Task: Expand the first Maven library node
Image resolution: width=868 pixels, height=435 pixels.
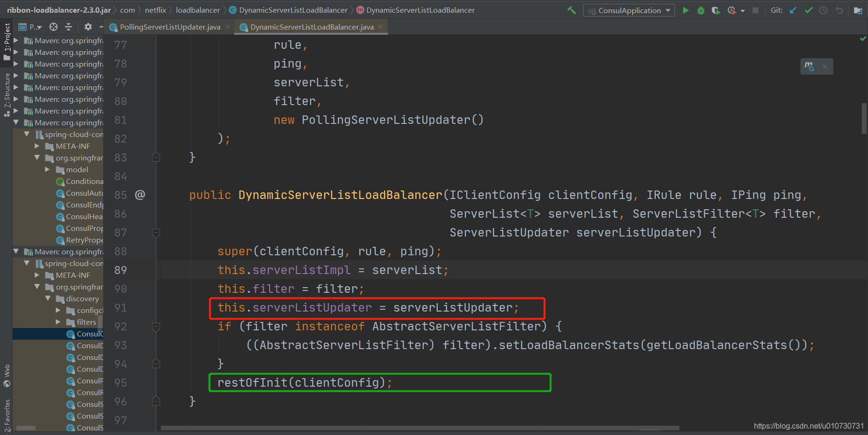Action: tap(16, 40)
